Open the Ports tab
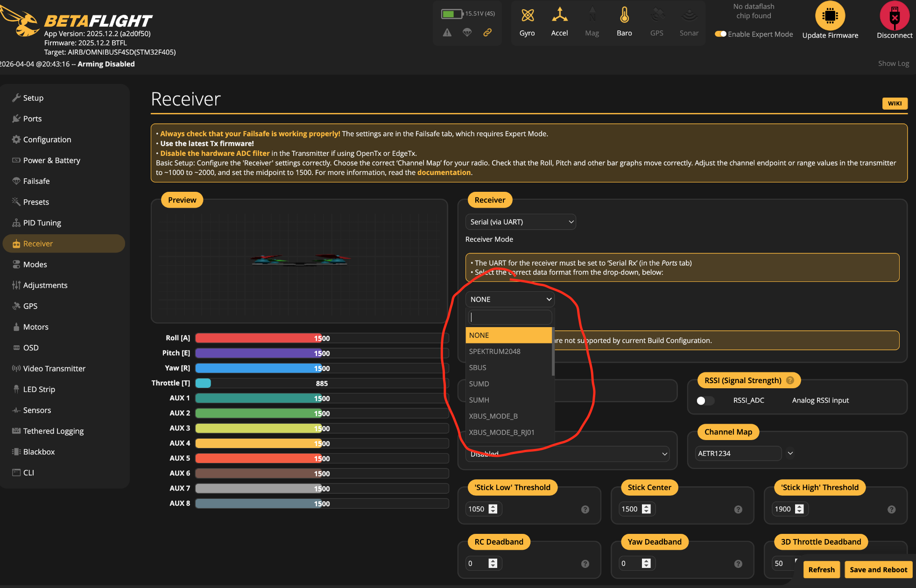Viewport: 916px width, 588px height. tap(64, 119)
